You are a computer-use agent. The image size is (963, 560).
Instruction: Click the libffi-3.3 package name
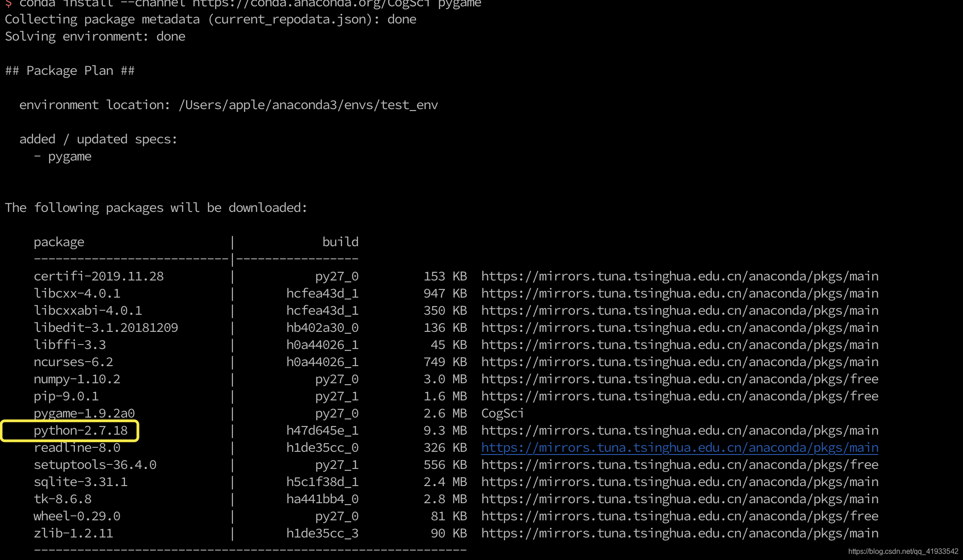[70, 345]
